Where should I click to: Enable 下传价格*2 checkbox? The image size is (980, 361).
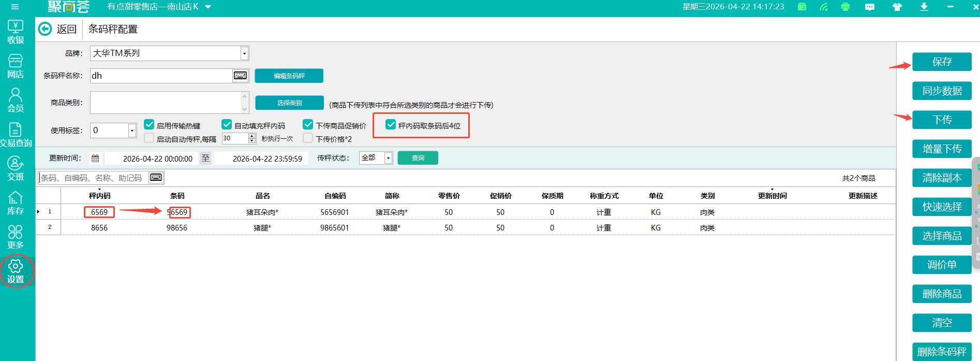pos(308,138)
